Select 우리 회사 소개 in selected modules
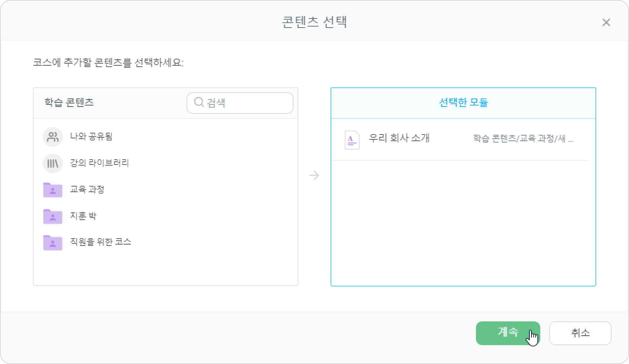The height and width of the screenshot is (364, 629). (460, 140)
